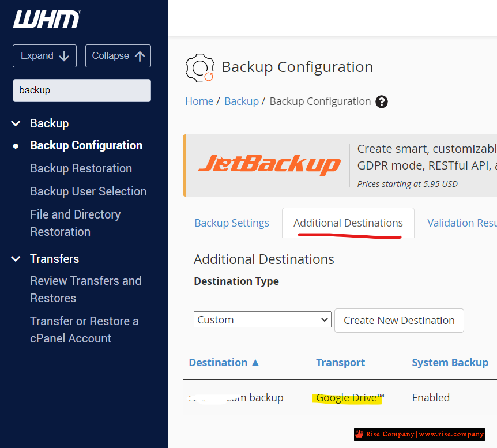Go to Home breadcrumb link
497x448 pixels.
click(x=199, y=101)
